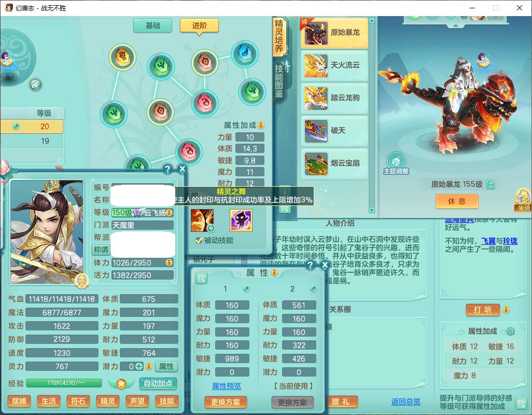Open the 精灵培养 side tab
Viewport: 532px width, 415px height.
pyautogui.click(x=279, y=36)
